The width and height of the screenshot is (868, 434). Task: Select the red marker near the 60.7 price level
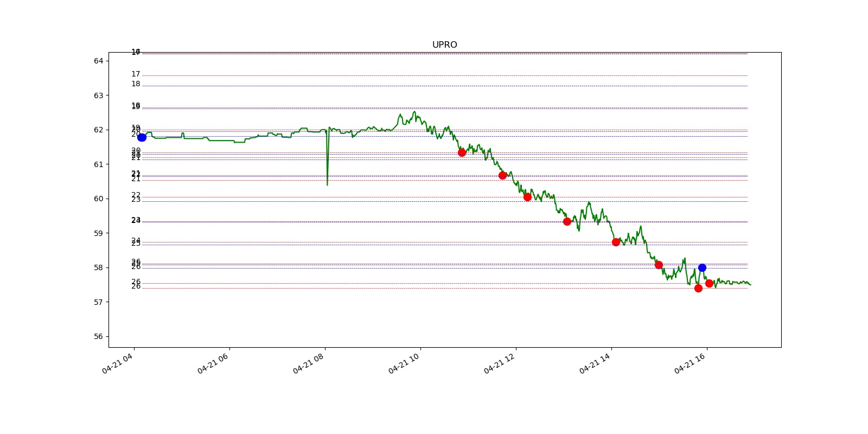(502, 175)
